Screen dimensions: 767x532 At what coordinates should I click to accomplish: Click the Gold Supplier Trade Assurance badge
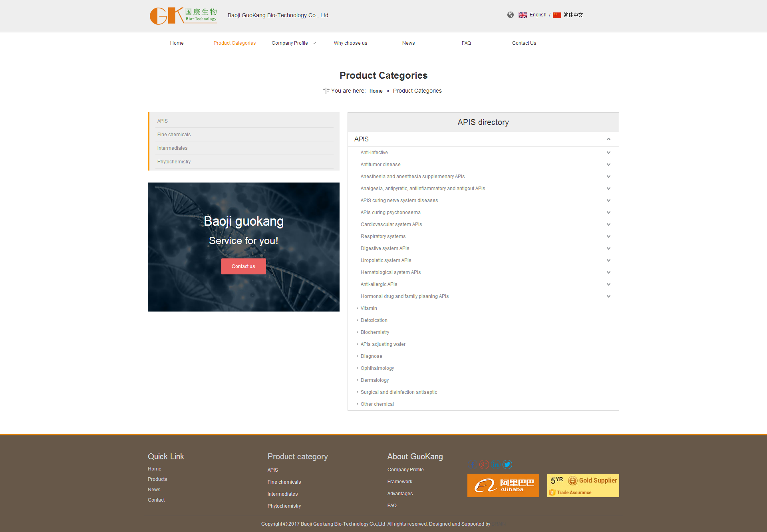point(582,485)
